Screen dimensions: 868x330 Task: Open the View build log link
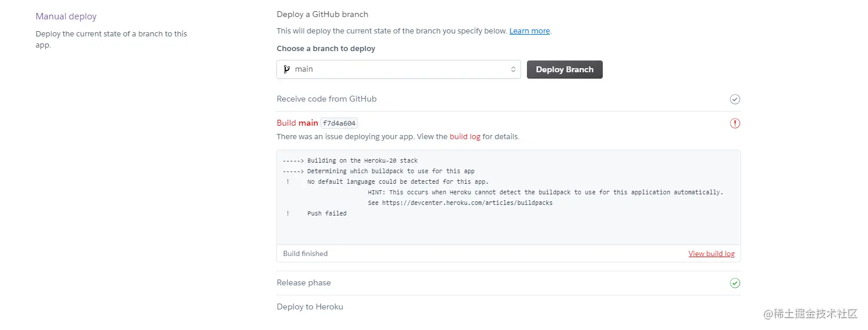(x=711, y=254)
